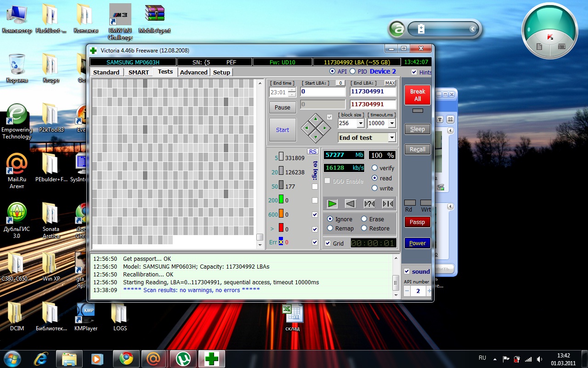Screen dimensions: 588x368
Task: Open the timeout,ms dropdown
Action: (x=391, y=123)
